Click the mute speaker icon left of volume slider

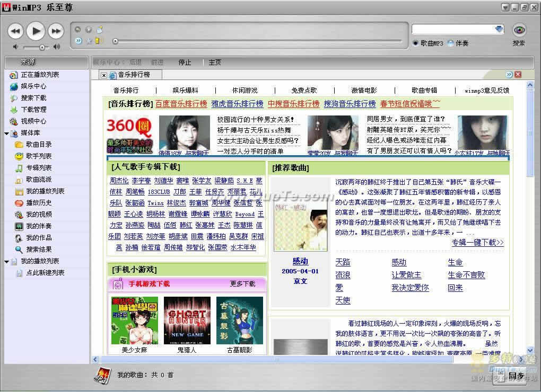click(x=15, y=47)
